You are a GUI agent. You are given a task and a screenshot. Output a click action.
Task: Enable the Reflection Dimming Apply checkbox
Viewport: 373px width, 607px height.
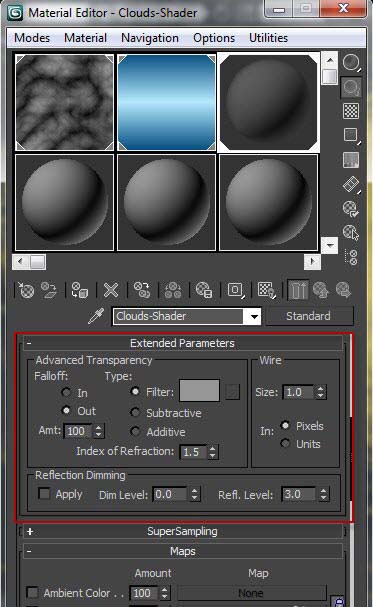[44, 494]
